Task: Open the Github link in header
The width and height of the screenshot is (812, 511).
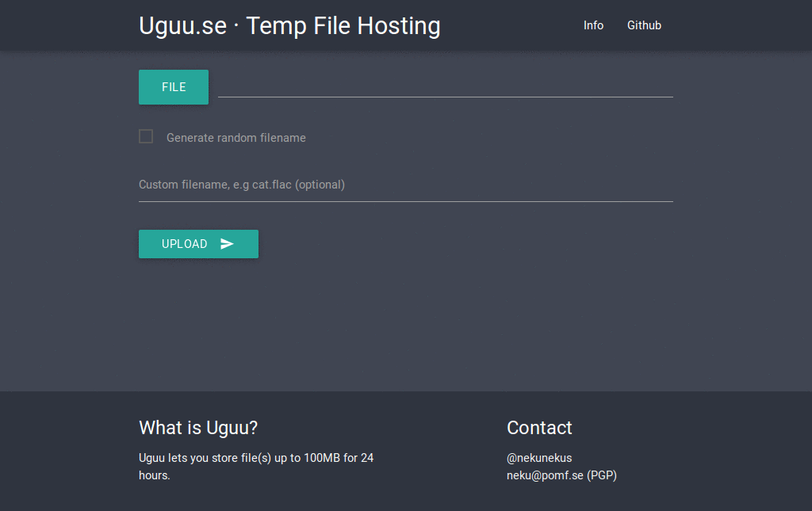Action: tap(644, 25)
